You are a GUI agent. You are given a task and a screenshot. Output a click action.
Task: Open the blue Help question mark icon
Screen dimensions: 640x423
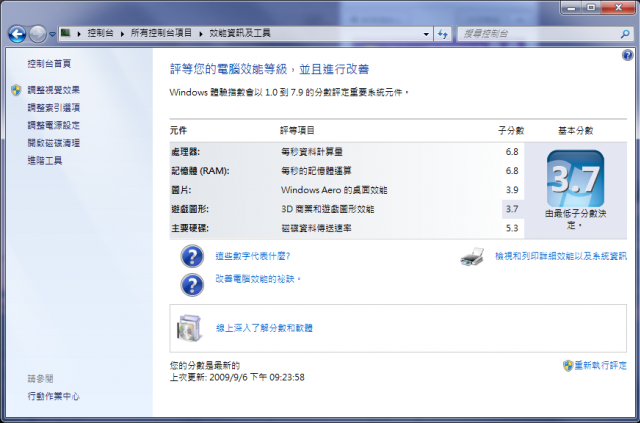(x=627, y=55)
